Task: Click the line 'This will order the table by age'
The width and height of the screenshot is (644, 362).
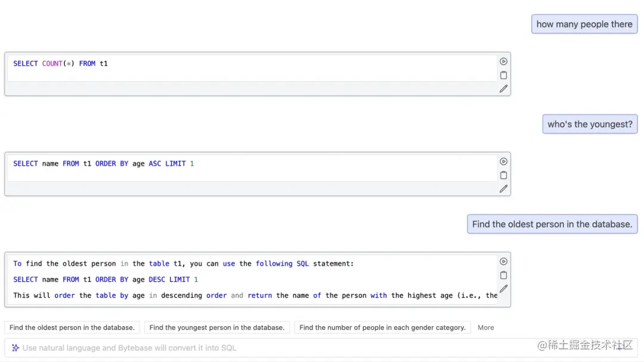Action: tap(255, 295)
